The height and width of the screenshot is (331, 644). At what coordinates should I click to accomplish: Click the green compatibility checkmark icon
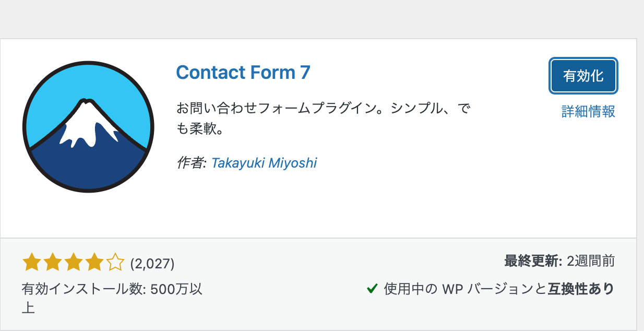tap(372, 288)
